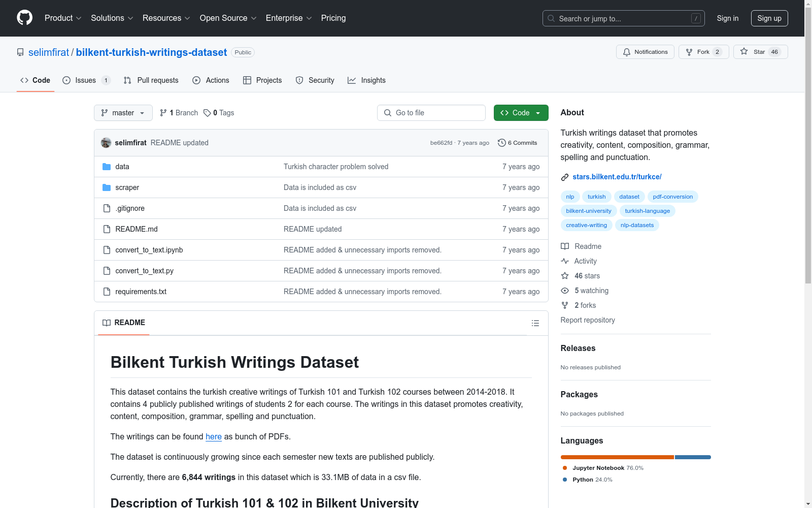Click the eye icon beside 5 watching
The image size is (812, 508).
565,291
